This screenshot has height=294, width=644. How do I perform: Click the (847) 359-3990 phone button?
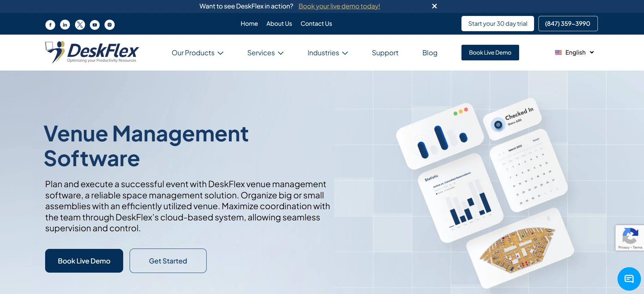point(568,24)
